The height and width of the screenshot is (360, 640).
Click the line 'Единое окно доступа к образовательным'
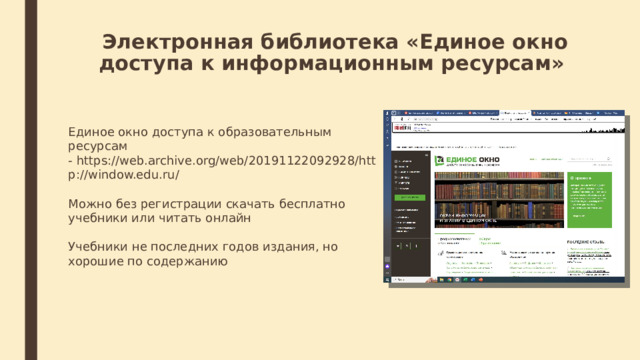point(200,132)
